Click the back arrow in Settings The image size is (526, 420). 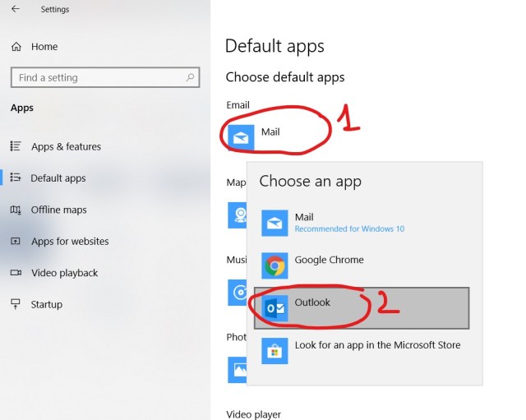[x=16, y=9]
